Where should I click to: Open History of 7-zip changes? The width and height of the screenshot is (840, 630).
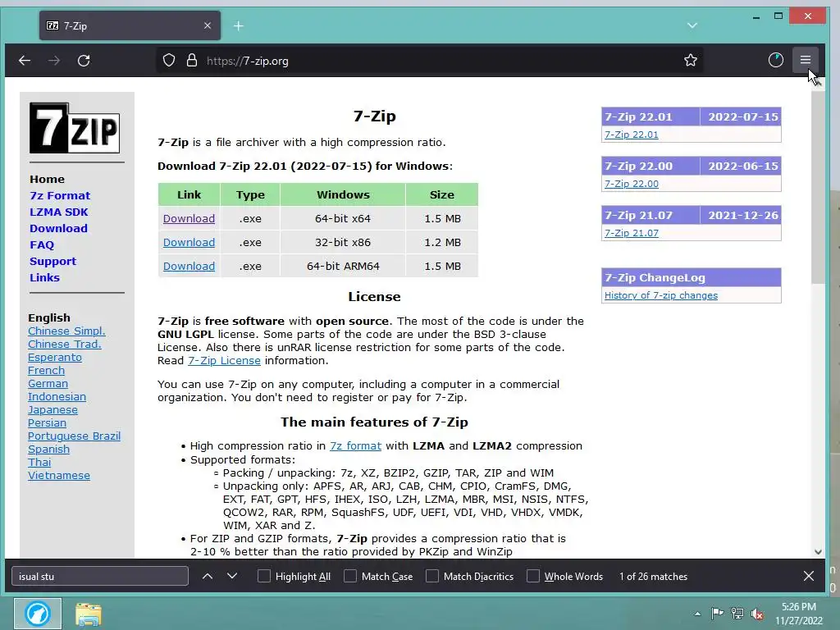pyautogui.click(x=661, y=295)
